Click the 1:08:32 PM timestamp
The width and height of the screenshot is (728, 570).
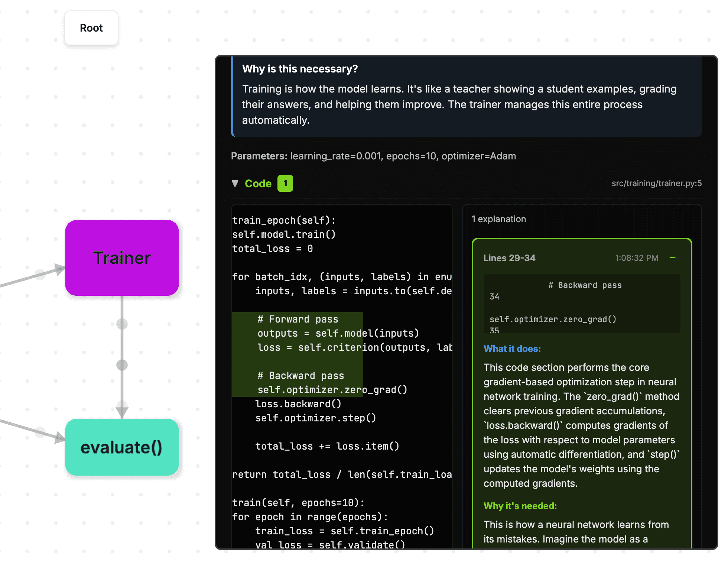point(636,258)
